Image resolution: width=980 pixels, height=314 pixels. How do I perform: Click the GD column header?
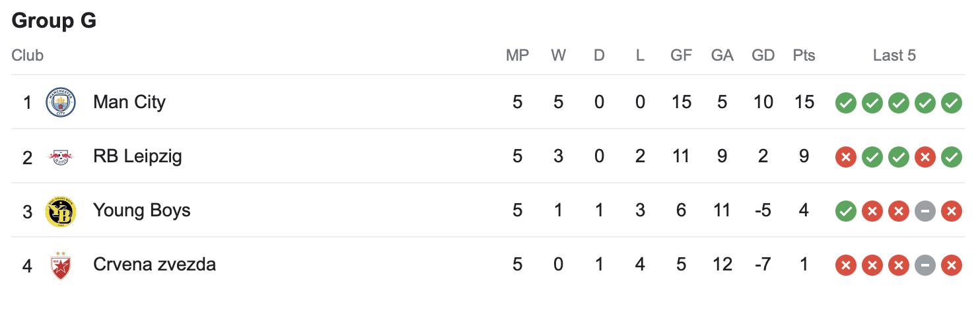coord(763,55)
